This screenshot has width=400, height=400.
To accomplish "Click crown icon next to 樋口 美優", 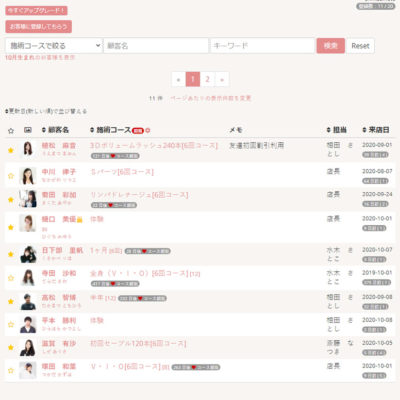I will coord(79,220).
